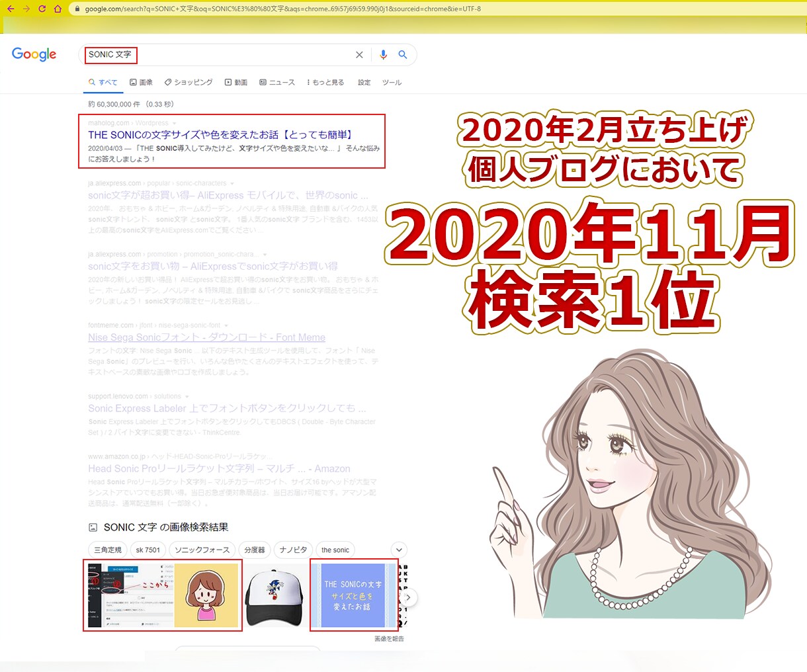Image resolution: width=807 pixels, height=672 pixels.
Task: Click the address bar lock icon
Action: 77,9
